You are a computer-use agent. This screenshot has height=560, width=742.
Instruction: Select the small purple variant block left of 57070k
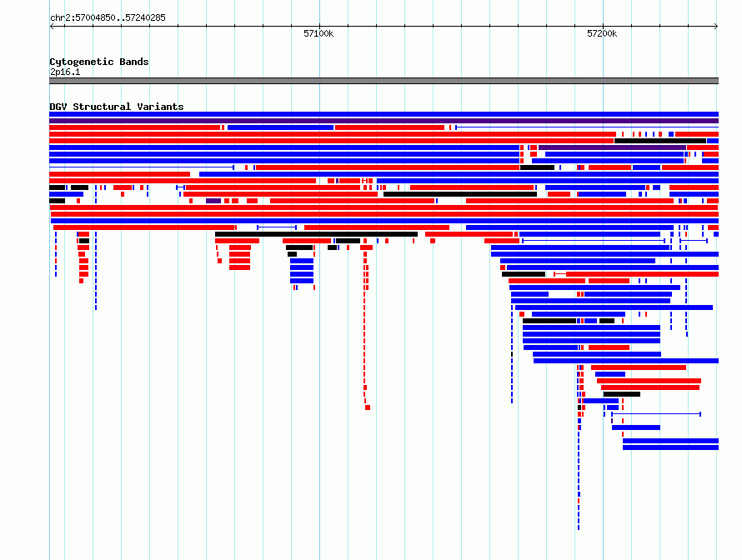pos(213,201)
